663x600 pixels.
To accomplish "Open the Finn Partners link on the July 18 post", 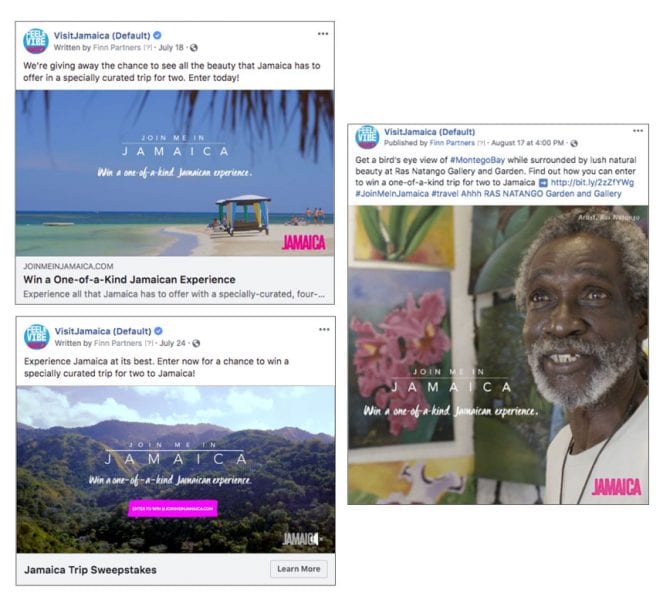I will [x=117, y=48].
